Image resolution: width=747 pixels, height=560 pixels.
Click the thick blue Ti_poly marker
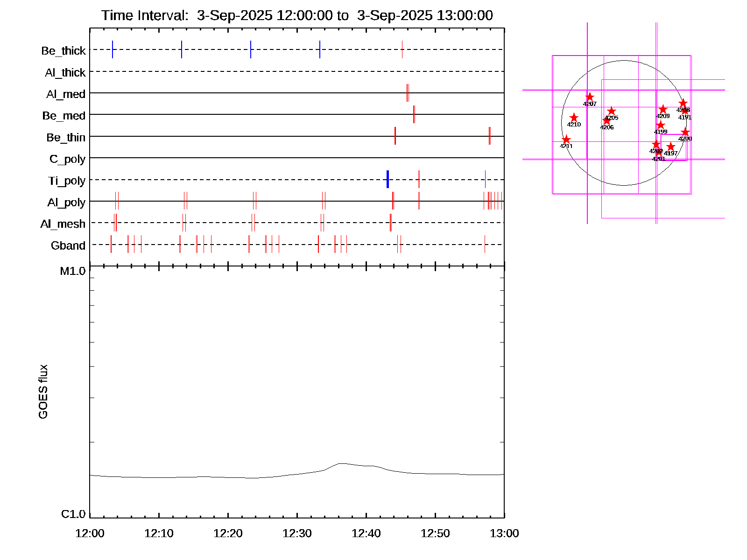tap(388, 180)
